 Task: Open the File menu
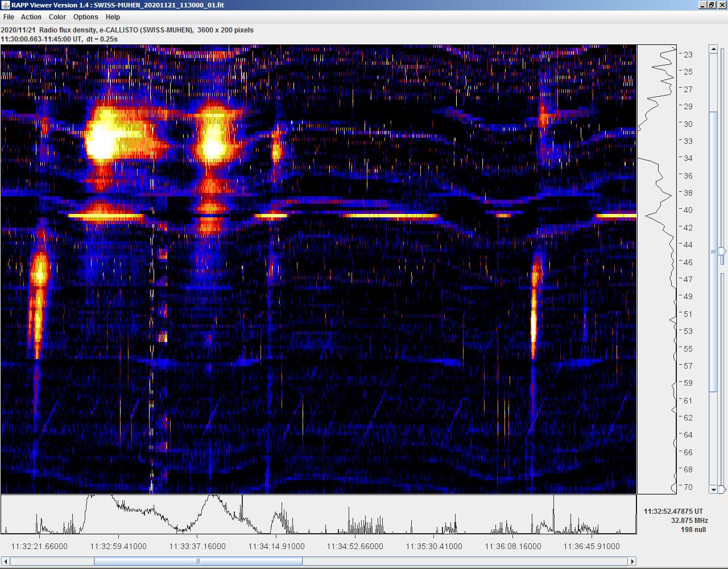click(x=9, y=17)
